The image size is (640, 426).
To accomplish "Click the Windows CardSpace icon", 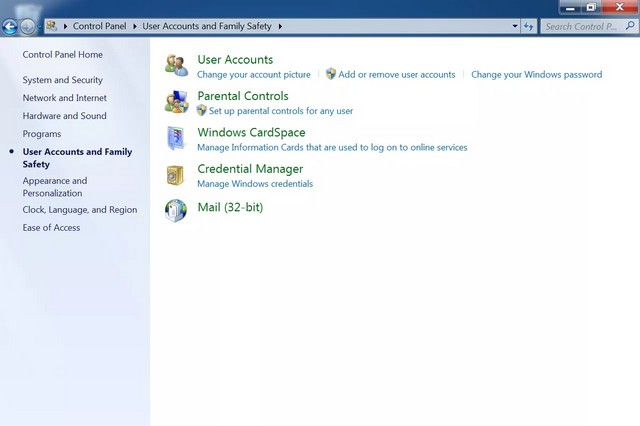I will (176, 138).
